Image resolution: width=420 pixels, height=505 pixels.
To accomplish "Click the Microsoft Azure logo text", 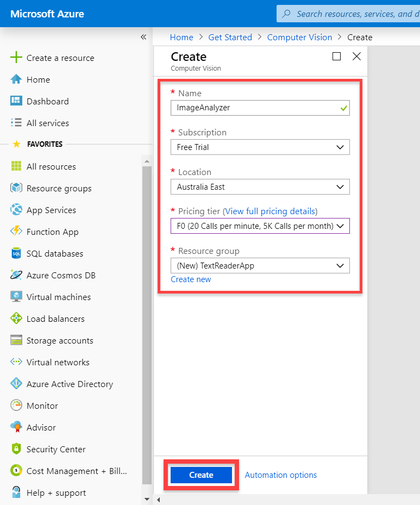I will coord(47,14).
